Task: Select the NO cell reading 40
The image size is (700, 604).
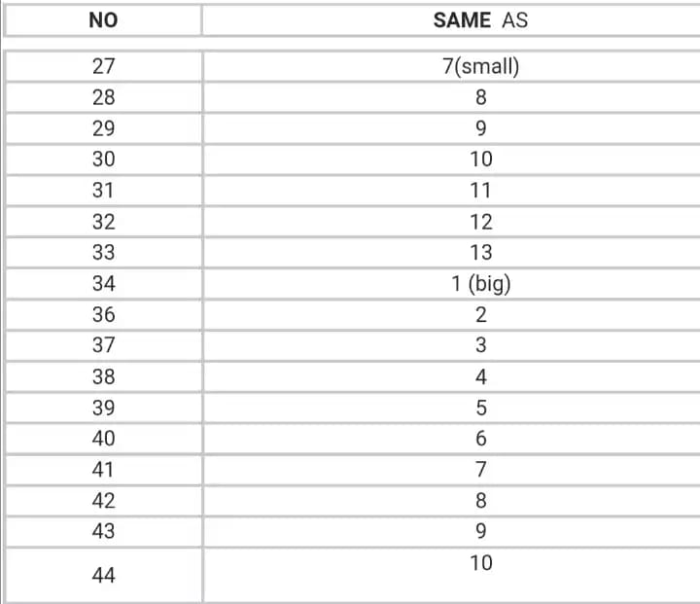Action: tap(103, 439)
